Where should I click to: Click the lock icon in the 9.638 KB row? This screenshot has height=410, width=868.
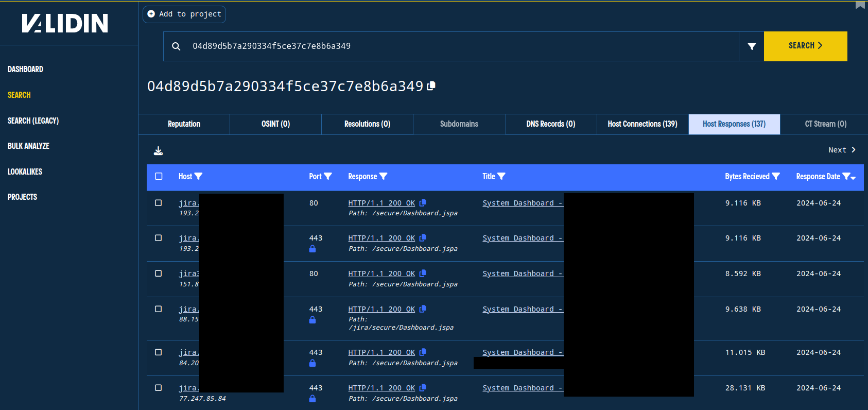pyautogui.click(x=313, y=320)
